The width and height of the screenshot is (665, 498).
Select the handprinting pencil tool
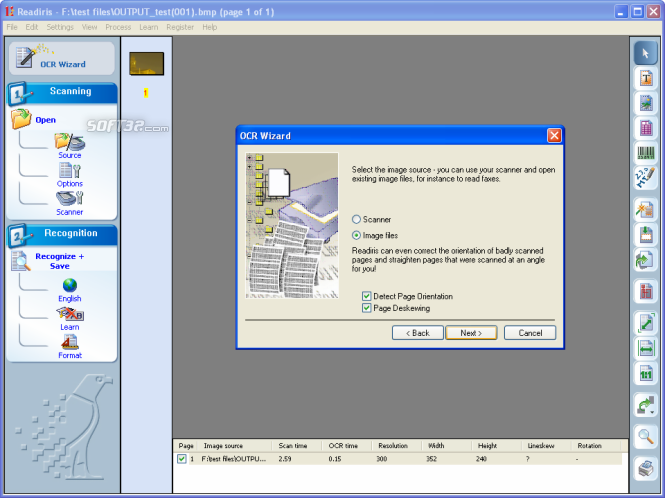pos(645,177)
